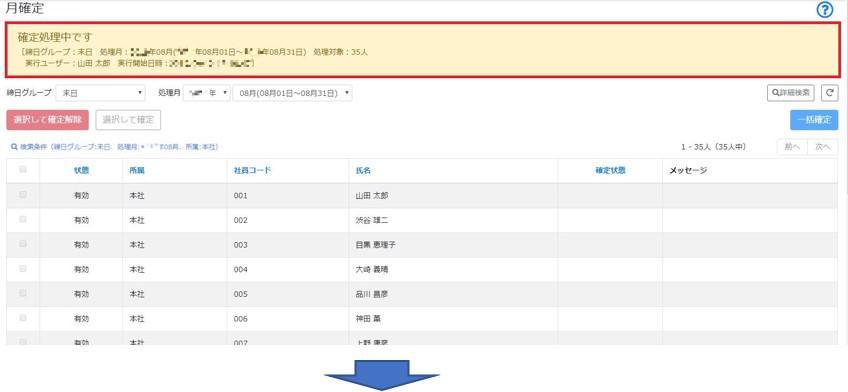Open 詳細検索 detailed search
This screenshot has height=392, width=848.
coord(791,93)
